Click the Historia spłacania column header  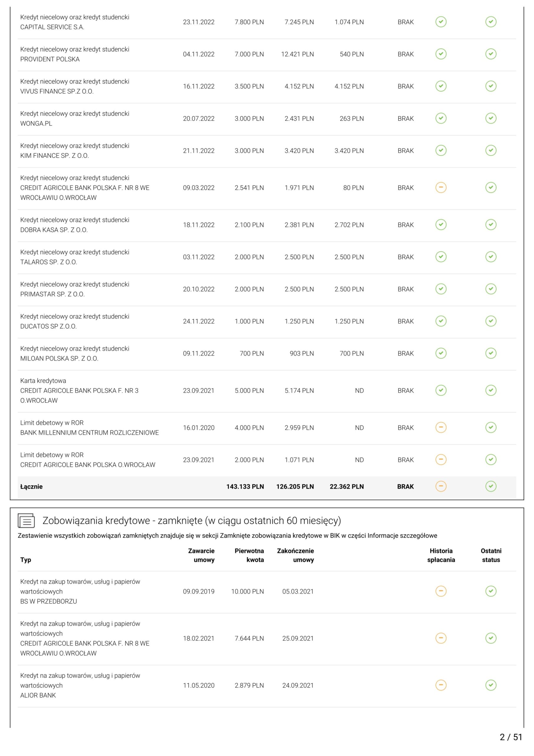(x=441, y=555)
